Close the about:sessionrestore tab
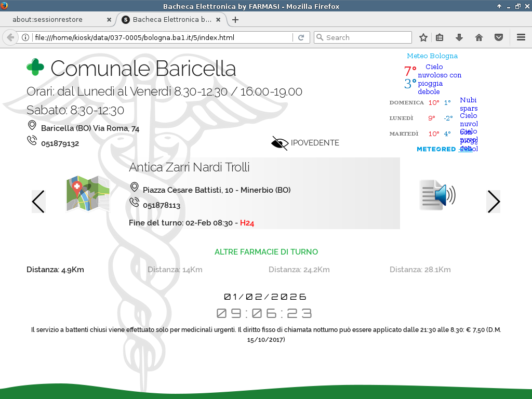The height and width of the screenshot is (399, 532). coord(109,20)
